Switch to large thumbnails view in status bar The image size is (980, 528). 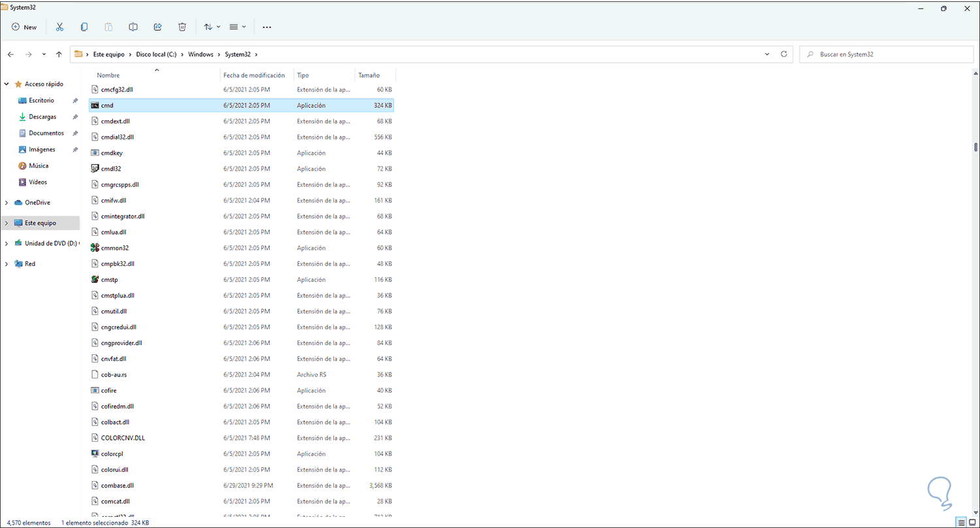click(x=972, y=522)
